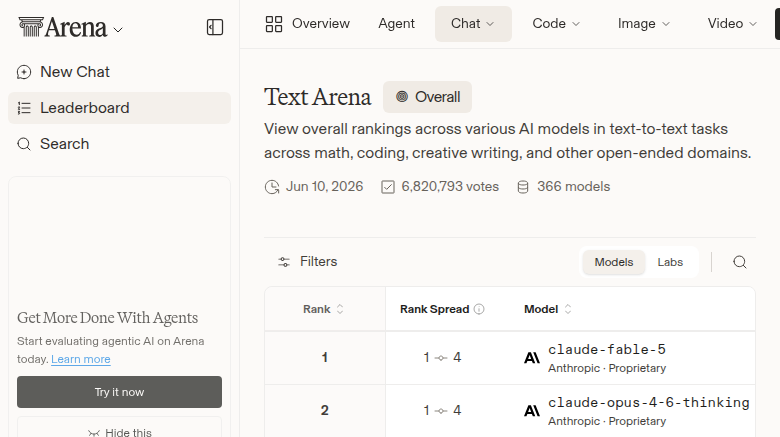780x437 pixels.
Task: Select the Models view toggle
Action: tap(614, 262)
